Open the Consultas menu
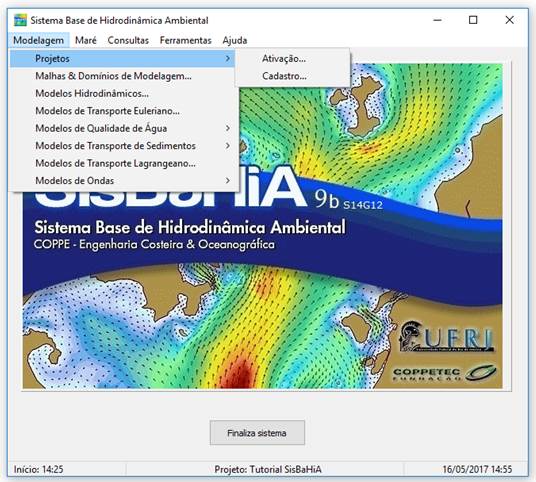 click(128, 40)
